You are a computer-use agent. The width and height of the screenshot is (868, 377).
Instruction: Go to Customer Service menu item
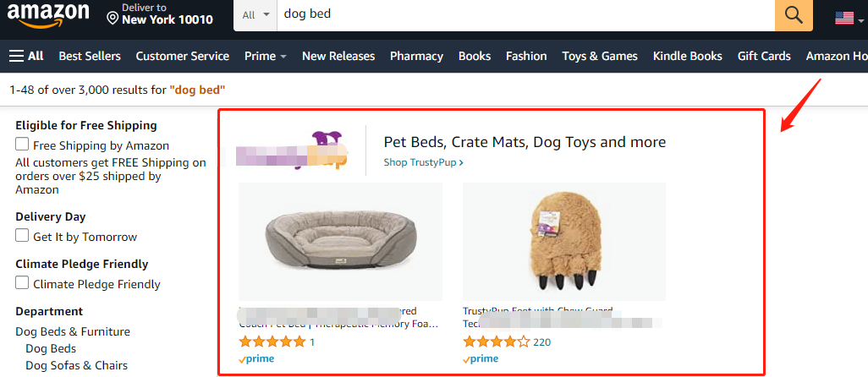(183, 56)
